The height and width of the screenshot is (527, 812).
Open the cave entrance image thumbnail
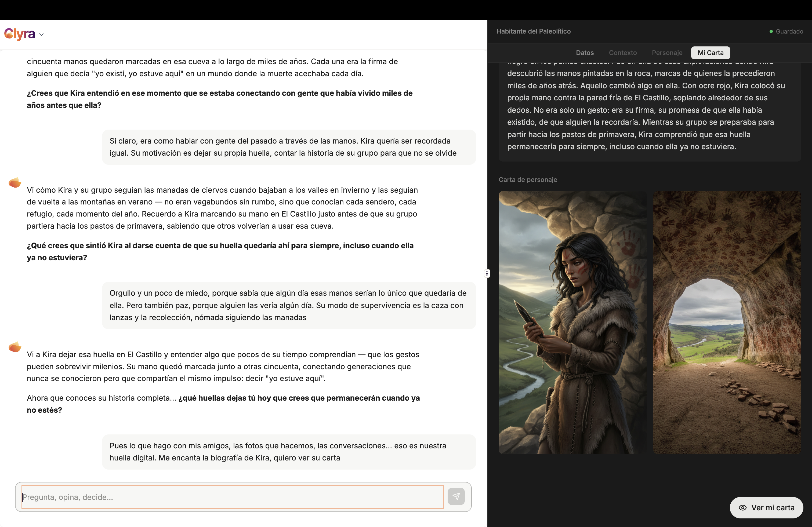point(727,322)
